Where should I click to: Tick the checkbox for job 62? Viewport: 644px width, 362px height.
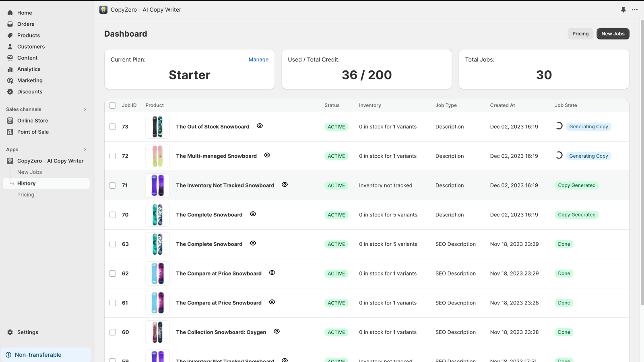pyautogui.click(x=113, y=274)
